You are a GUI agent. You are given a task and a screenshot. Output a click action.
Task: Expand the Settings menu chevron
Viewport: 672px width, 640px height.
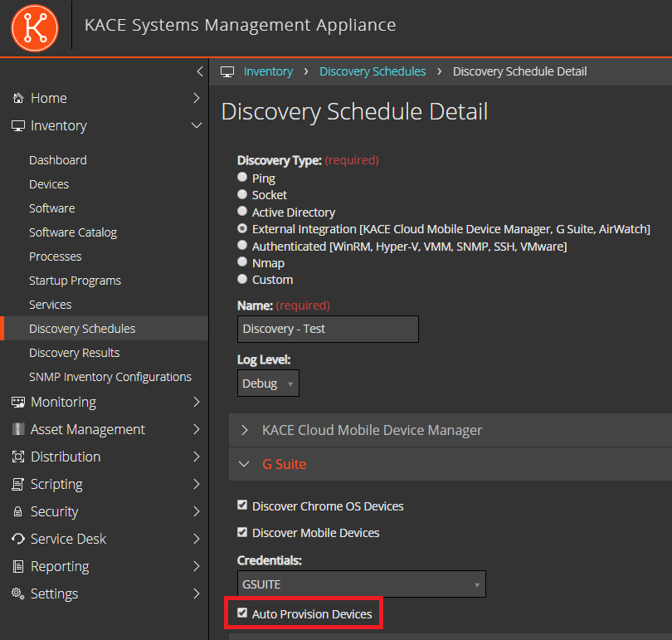tap(197, 594)
